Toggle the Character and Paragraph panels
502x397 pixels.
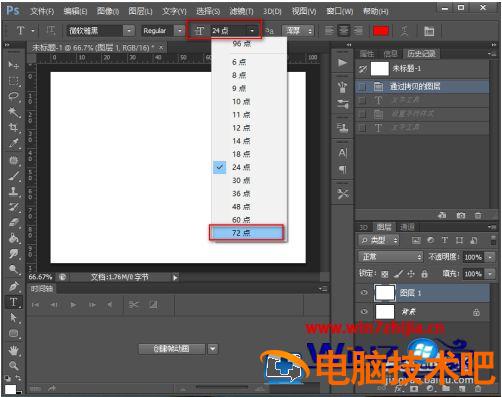pyautogui.click(x=429, y=31)
